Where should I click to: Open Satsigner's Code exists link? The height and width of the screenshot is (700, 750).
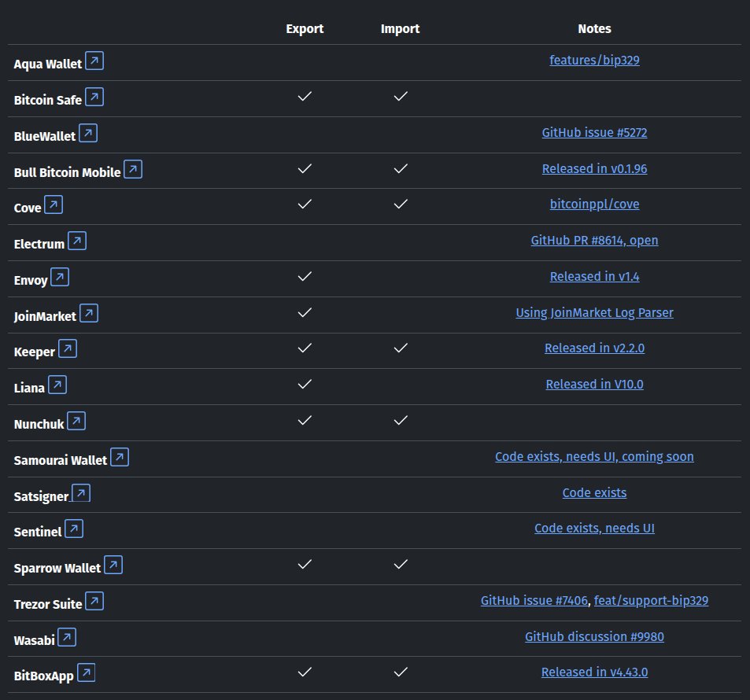click(594, 492)
